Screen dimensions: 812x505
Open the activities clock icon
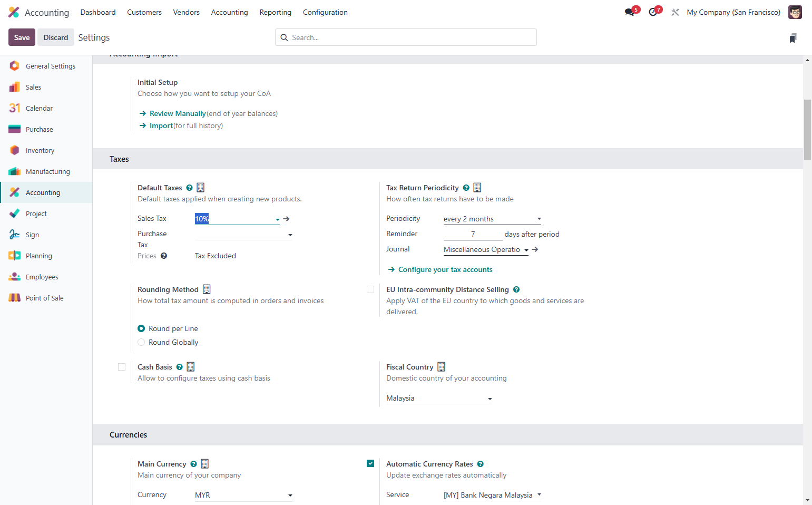coord(653,12)
